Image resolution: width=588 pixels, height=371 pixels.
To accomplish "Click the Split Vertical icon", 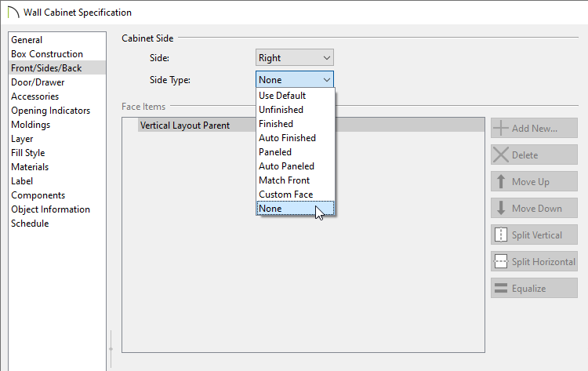I will (501, 235).
